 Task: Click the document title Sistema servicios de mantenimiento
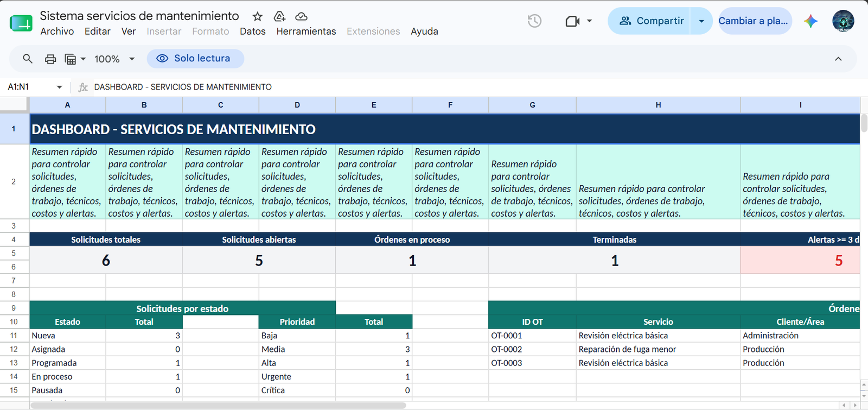click(139, 16)
